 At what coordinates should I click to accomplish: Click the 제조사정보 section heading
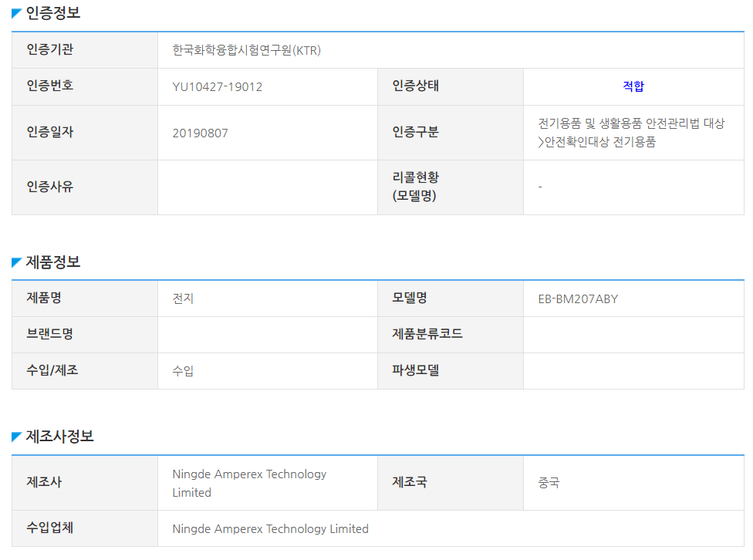(x=59, y=437)
